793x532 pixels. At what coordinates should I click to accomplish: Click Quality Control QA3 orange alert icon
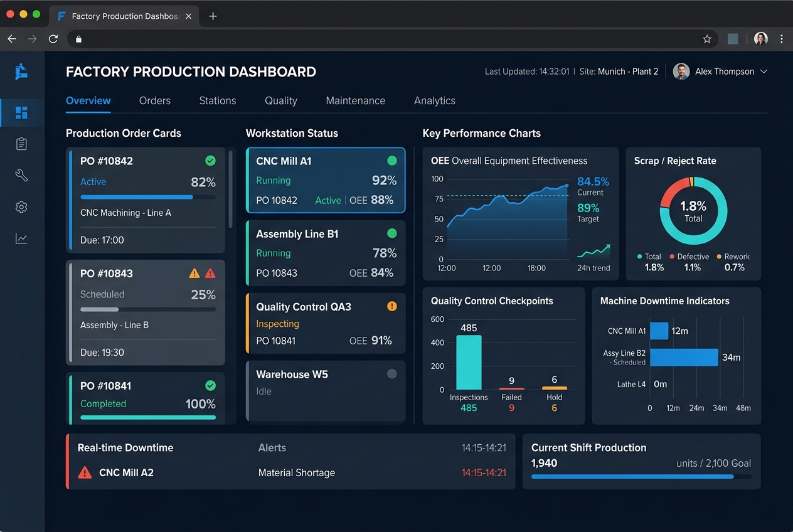[392, 306]
